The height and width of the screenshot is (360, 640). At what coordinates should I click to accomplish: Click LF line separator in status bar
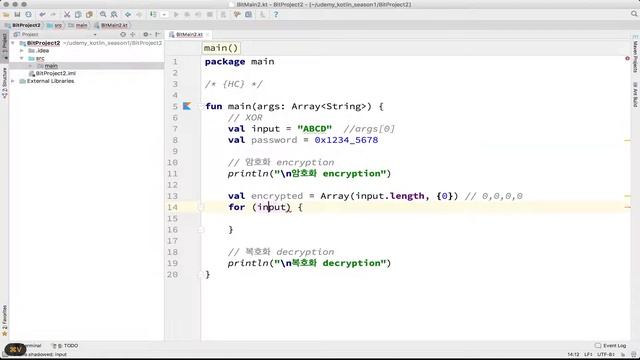pos(588,354)
